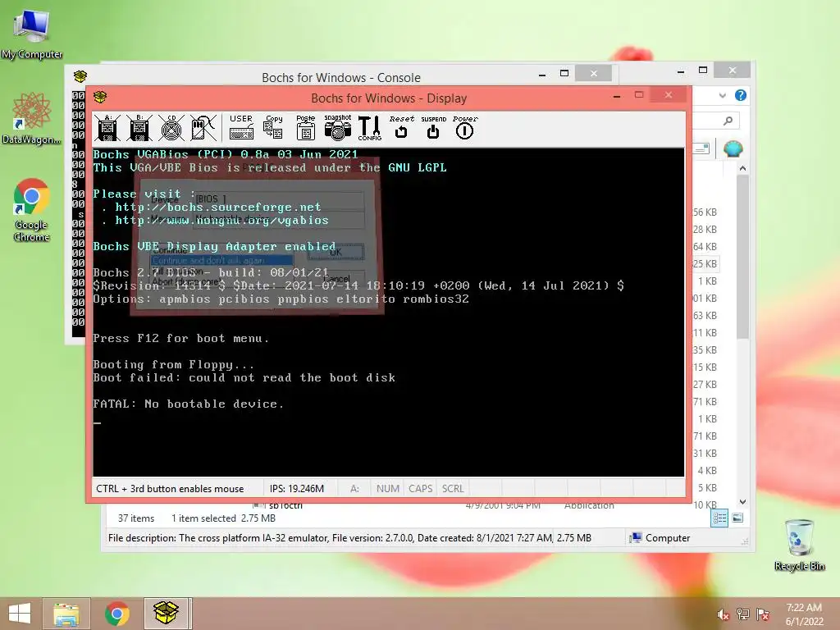
Task: Open DataWagon desktop shortcut
Action: click(x=32, y=118)
